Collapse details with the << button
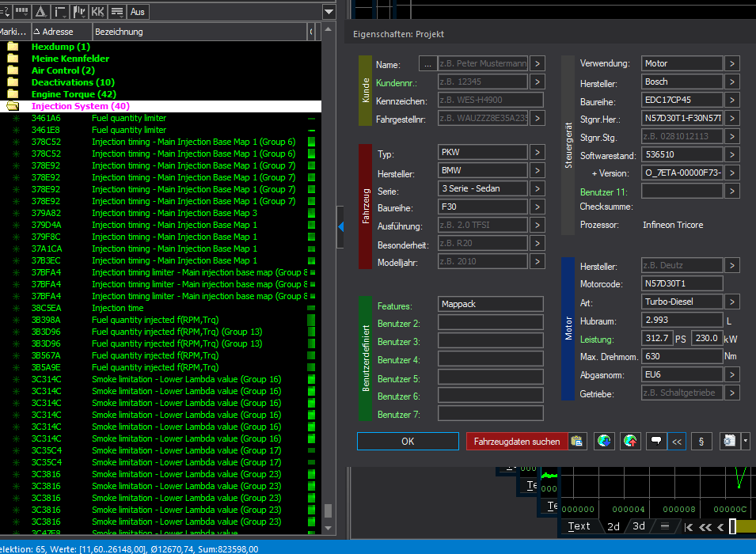This screenshot has height=554, width=756. (x=677, y=442)
